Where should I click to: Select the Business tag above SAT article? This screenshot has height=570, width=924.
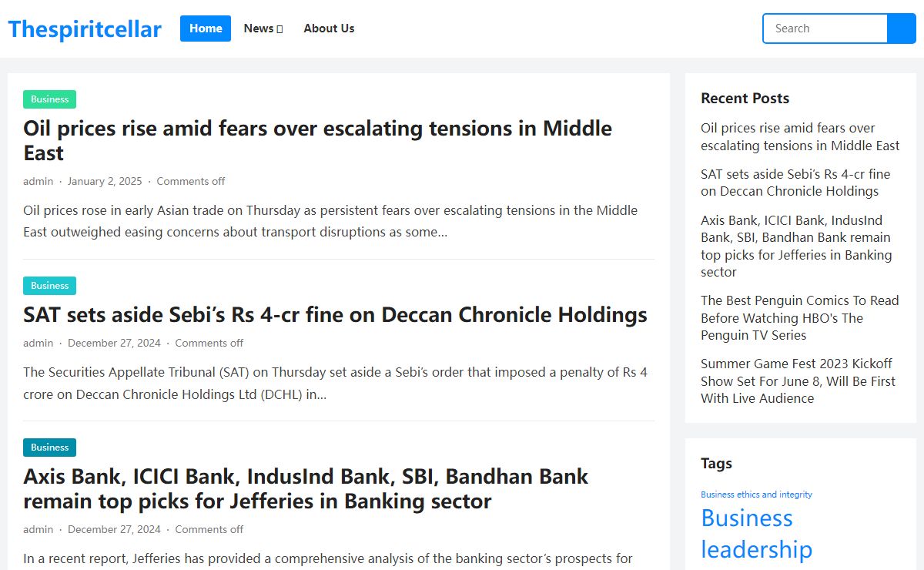click(49, 286)
